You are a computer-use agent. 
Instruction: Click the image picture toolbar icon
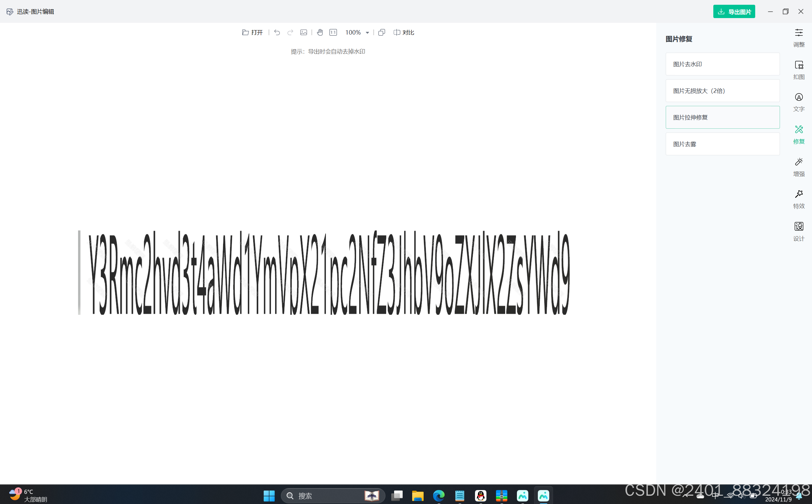pyautogui.click(x=304, y=32)
